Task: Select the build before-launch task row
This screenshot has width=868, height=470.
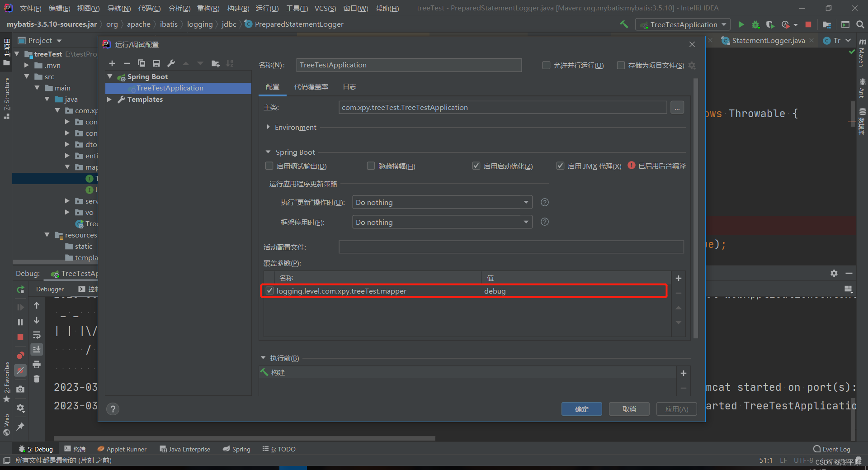Action: pyautogui.click(x=468, y=372)
